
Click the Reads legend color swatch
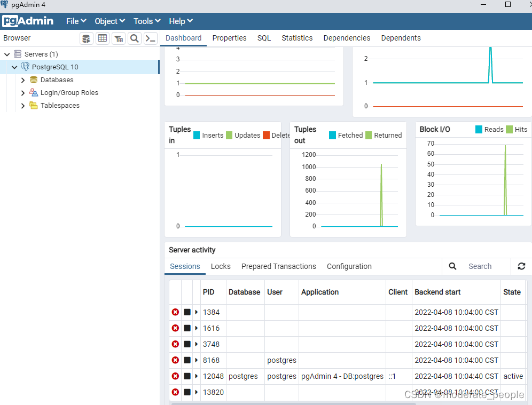[479, 130]
